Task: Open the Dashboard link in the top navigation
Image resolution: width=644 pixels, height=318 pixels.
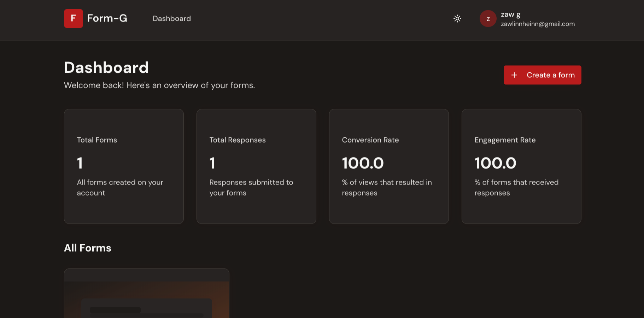Action: tap(171, 19)
